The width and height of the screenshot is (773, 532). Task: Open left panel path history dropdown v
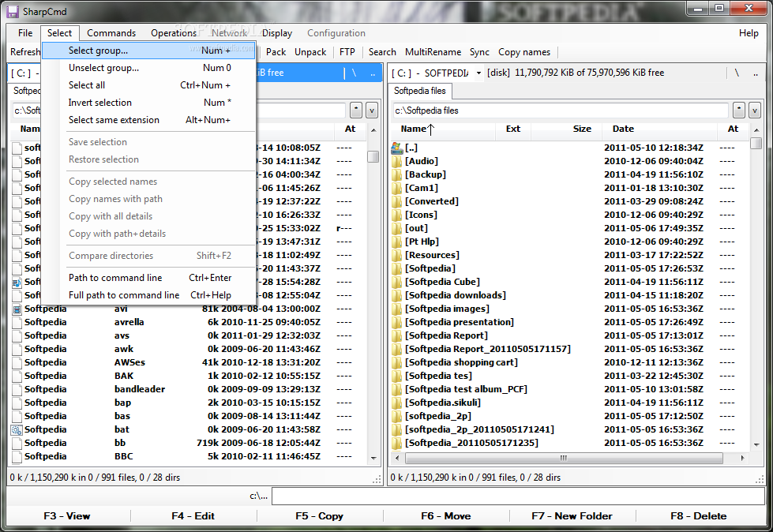372,111
